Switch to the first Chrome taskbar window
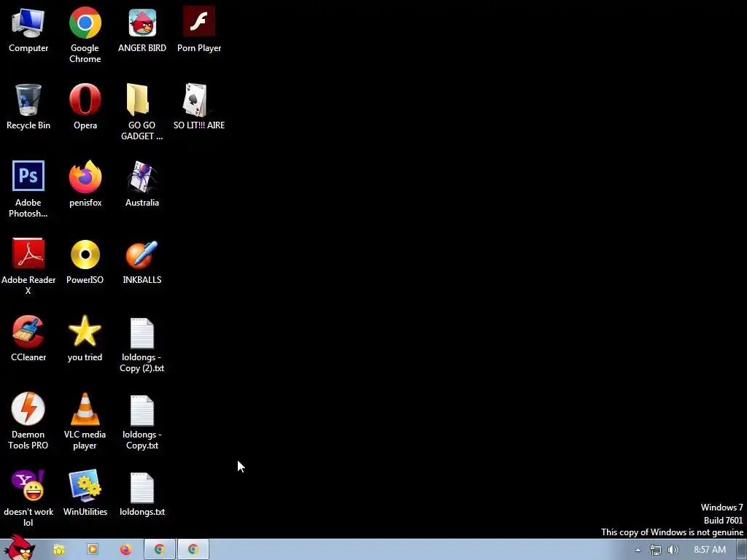This screenshot has width=747, height=560. coord(160,550)
